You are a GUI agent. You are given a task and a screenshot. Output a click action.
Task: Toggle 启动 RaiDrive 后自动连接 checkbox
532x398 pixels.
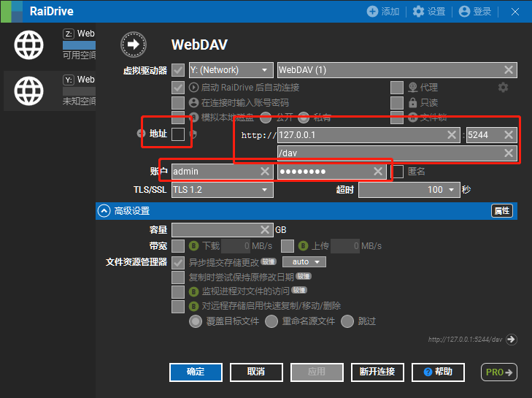click(178, 88)
